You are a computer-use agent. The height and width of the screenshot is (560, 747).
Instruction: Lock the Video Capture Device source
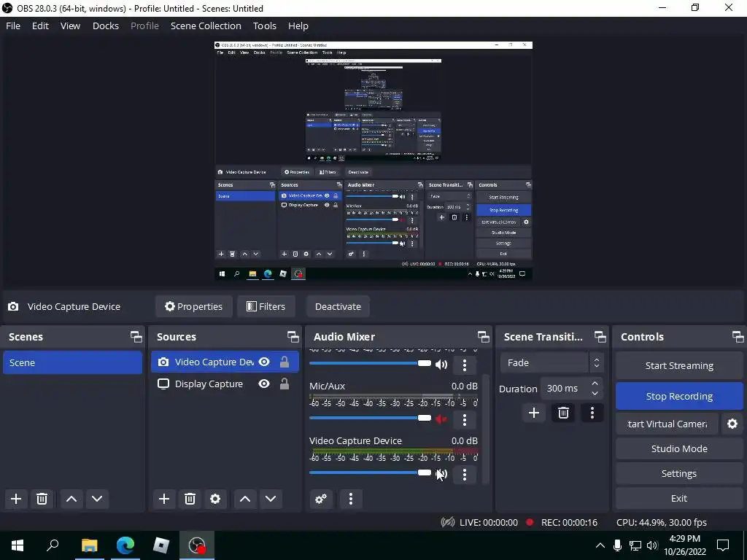(285, 362)
